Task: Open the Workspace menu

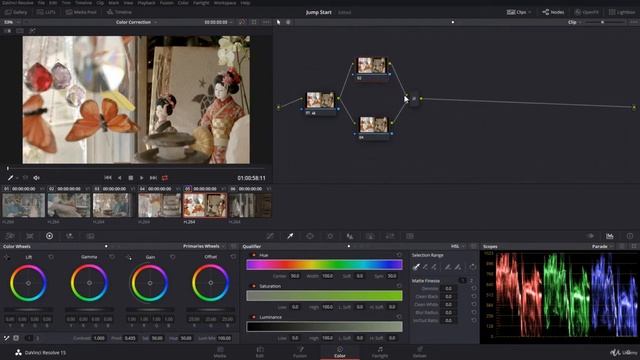Action: tap(225, 2)
